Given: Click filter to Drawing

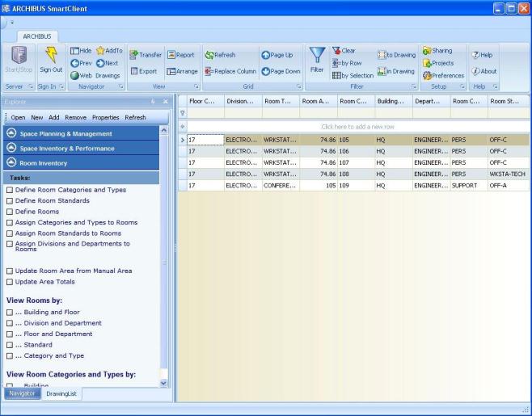Looking at the screenshot, I should tap(396, 55).
